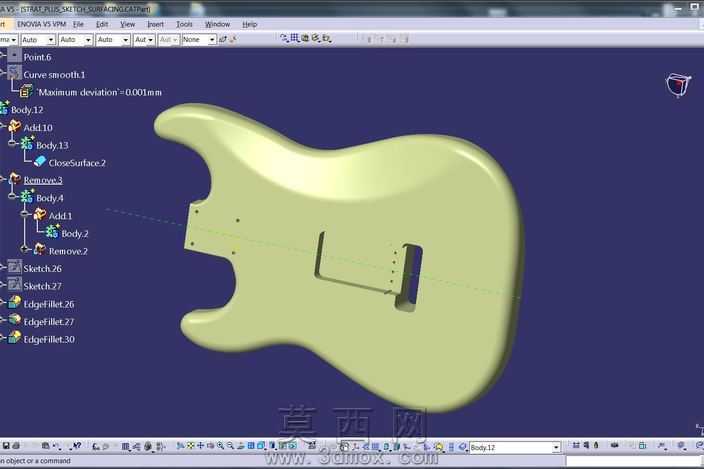Click the Body.13 gear icon
The height and width of the screenshot is (469, 704).
tap(27, 144)
